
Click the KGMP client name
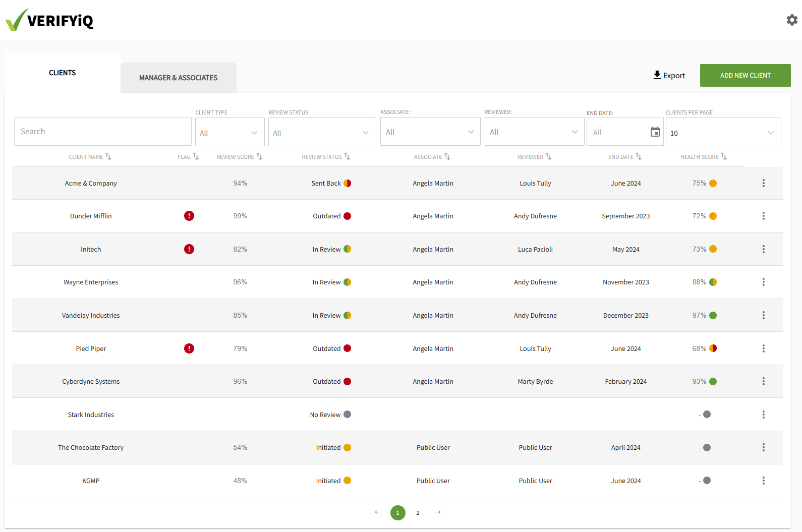[x=91, y=481]
